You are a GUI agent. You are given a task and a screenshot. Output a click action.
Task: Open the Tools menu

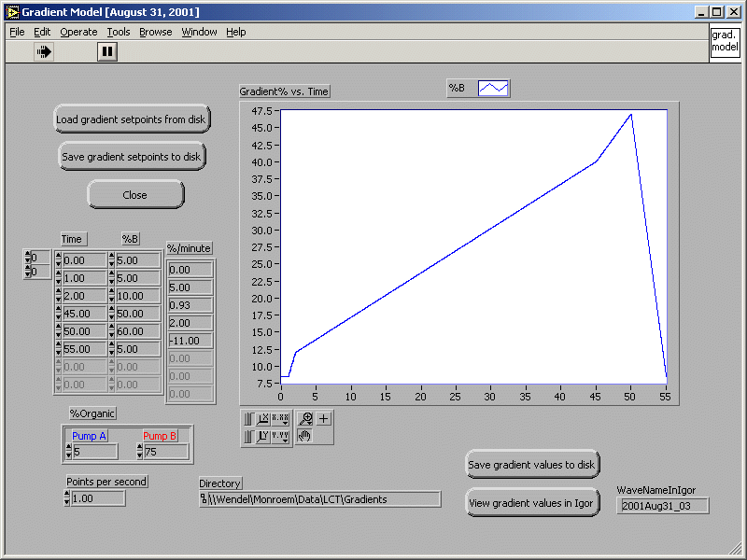pyautogui.click(x=119, y=32)
